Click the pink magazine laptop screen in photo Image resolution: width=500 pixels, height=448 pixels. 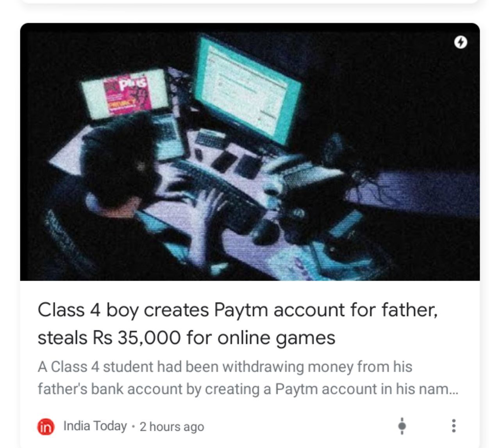(125, 94)
